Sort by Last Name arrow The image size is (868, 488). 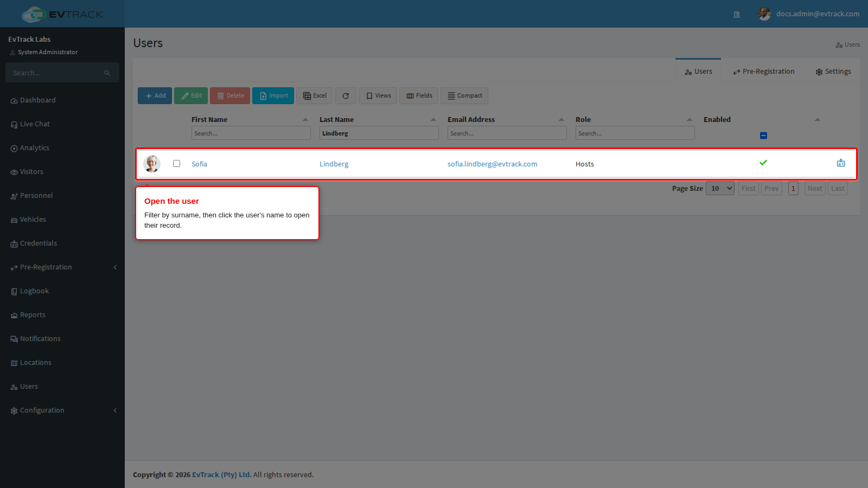point(433,119)
